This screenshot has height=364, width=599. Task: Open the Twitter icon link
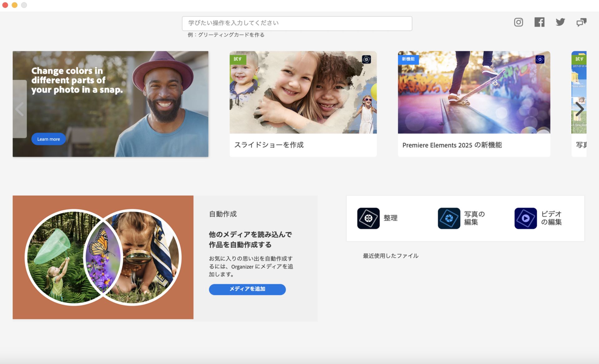(560, 22)
